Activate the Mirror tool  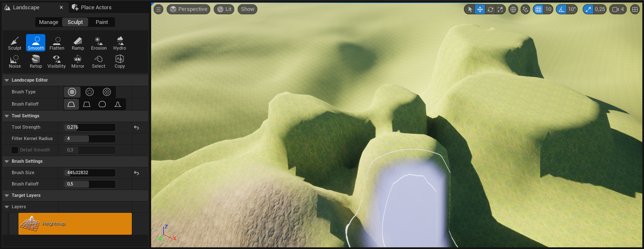[78, 61]
